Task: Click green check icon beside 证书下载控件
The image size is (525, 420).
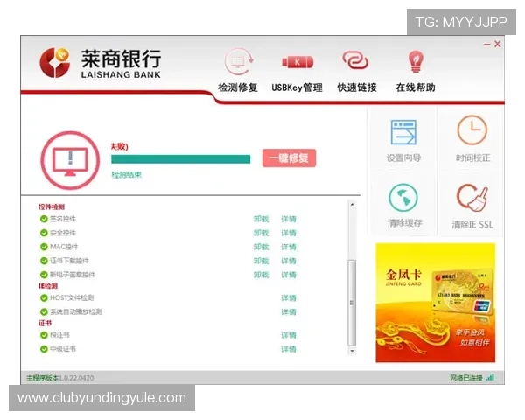Action: [x=44, y=261]
